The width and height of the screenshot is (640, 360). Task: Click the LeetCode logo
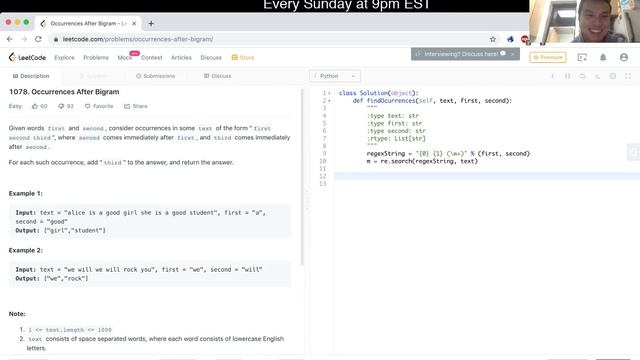click(27, 58)
